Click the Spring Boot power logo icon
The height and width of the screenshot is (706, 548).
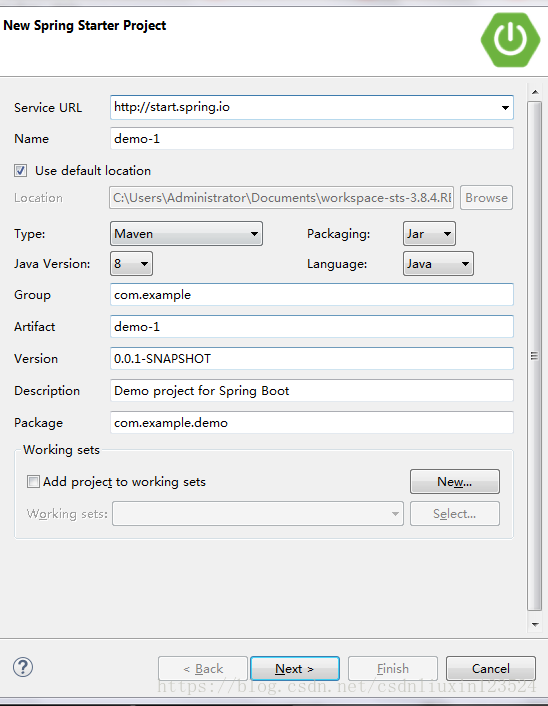510,40
